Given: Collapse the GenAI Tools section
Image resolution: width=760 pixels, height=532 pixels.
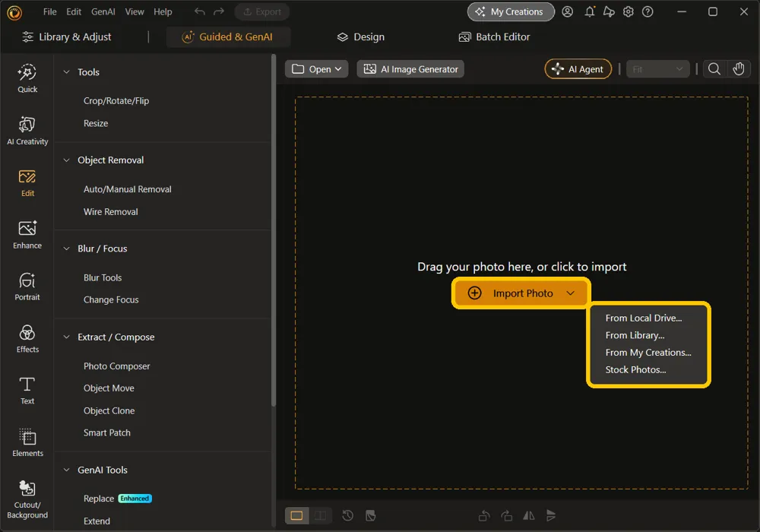Looking at the screenshot, I should coord(66,470).
